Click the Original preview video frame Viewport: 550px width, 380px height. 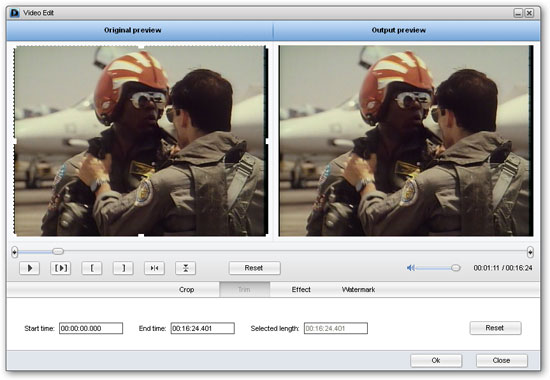pyautogui.click(x=141, y=141)
